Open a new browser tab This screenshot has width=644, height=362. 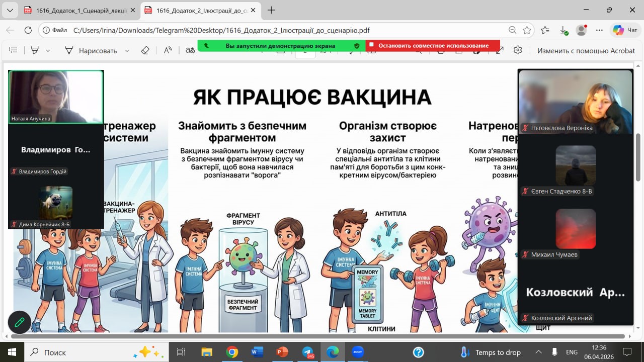click(x=271, y=10)
